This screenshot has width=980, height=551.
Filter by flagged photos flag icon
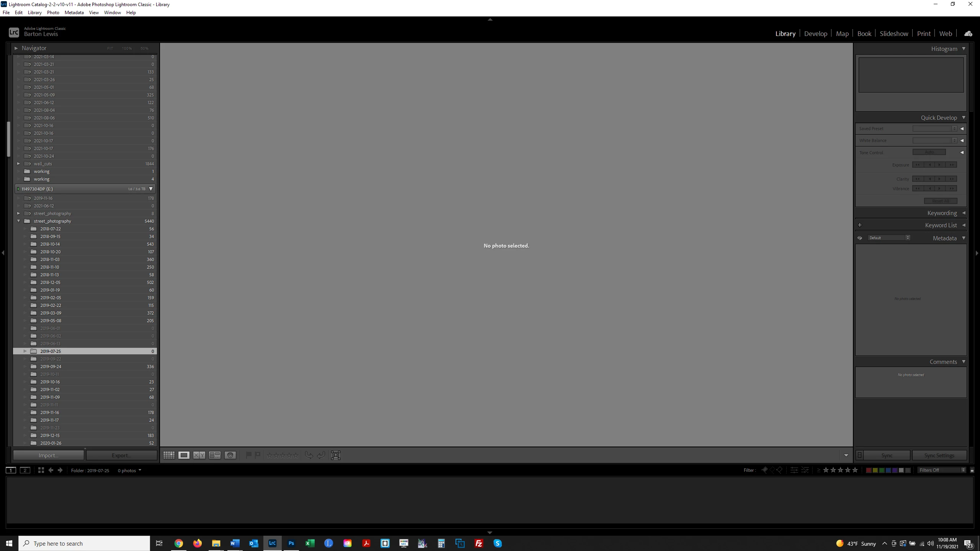click(x=764, y=470)
